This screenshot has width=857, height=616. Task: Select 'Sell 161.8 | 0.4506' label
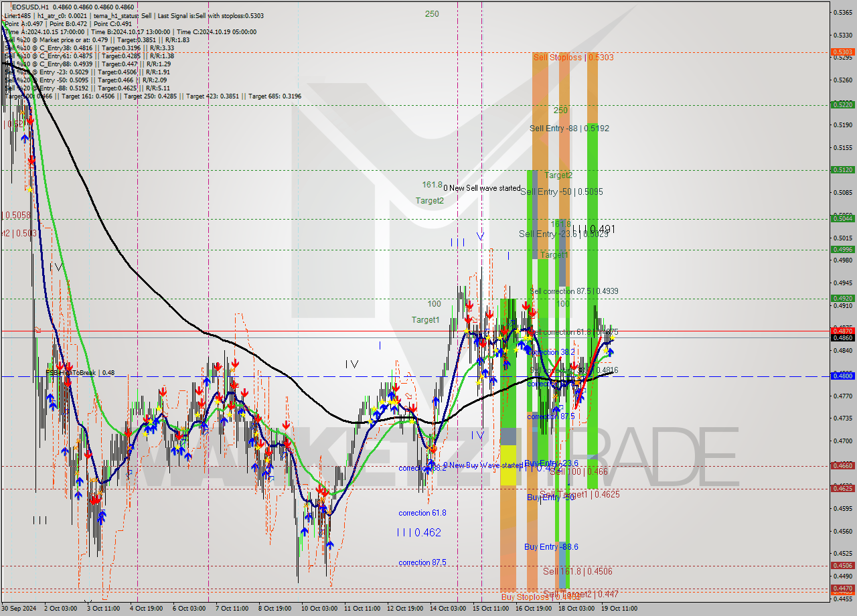pos(578,571)
